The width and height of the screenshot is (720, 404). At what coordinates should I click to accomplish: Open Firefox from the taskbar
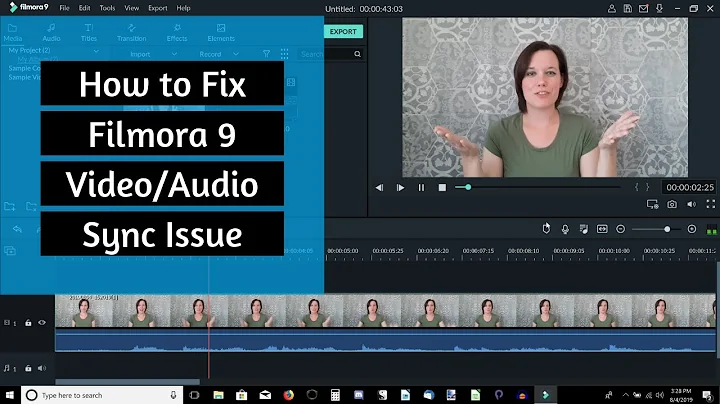click(x=288, y=395)
